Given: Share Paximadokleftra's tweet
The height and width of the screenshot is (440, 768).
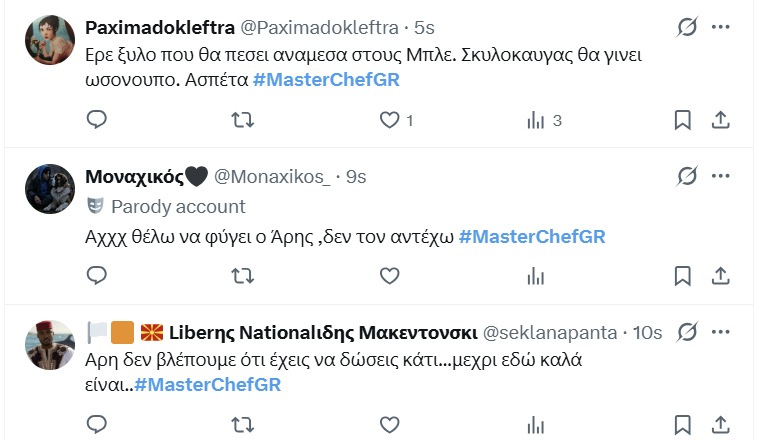Looking at the screenshot, I should (x=719, y=120).
